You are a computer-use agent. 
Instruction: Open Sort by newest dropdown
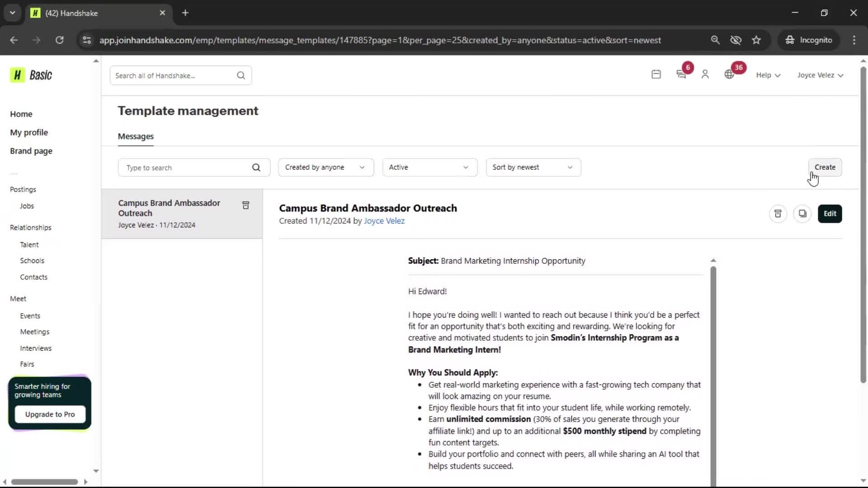pyautogui.click(x=533, y=167)
